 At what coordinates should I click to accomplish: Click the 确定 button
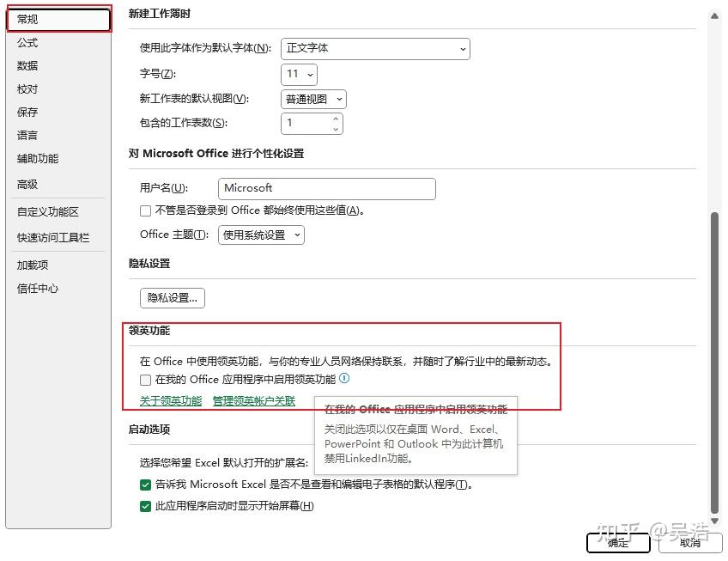tap(618, 543)
